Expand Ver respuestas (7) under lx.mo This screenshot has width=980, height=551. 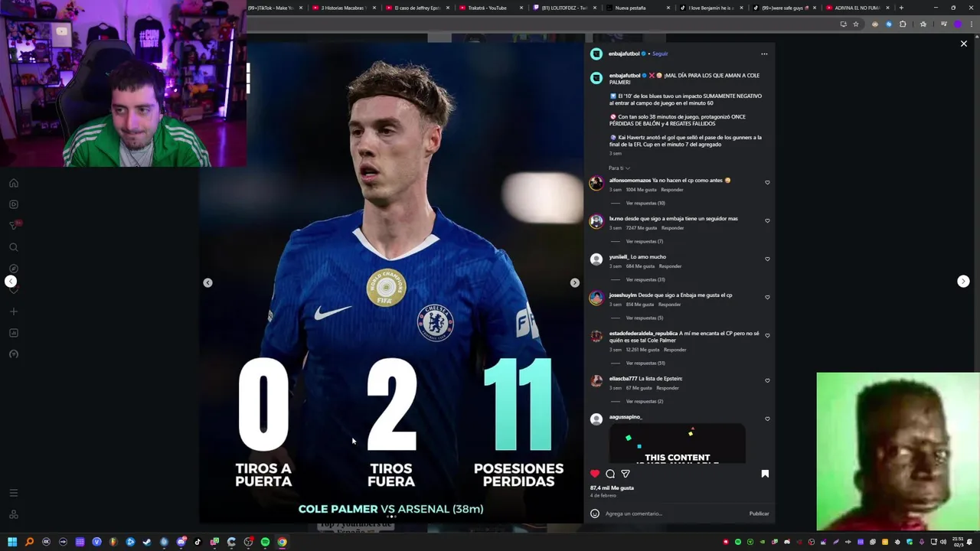click(645, 241)
